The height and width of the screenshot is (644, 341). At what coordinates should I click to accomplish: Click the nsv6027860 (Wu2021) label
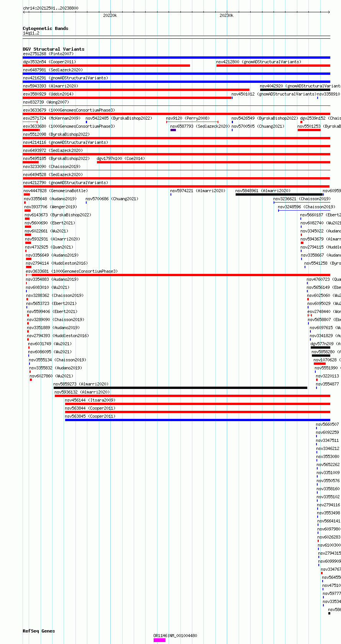pyautogui.click(x=51, y=376)
